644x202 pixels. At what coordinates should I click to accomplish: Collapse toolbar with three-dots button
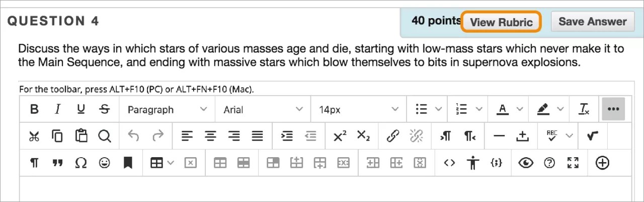(x=613, y=109)
